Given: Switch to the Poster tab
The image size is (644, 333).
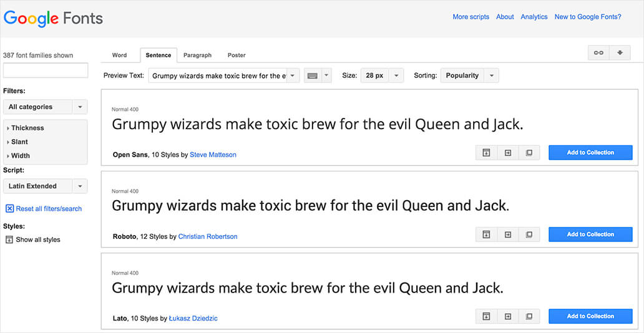Looking at the screenshot, I should click(x=237, y=55).
